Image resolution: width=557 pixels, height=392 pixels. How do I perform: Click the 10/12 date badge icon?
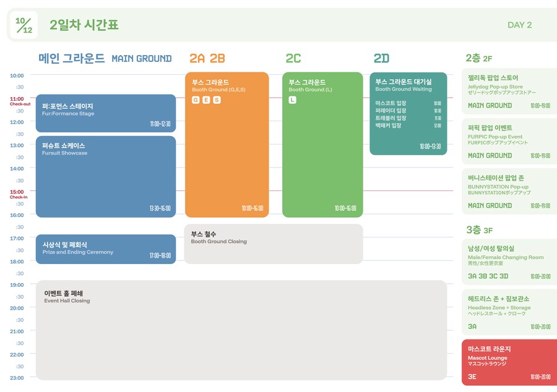click(24, 25)
